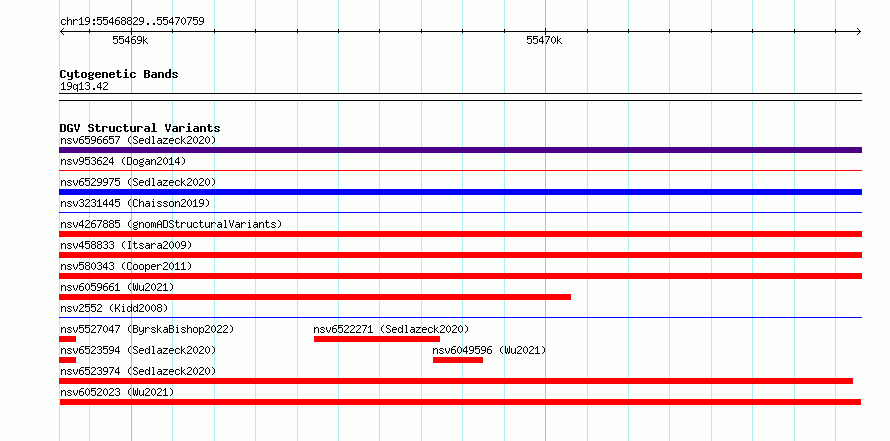
Task: Click the red nsv4267885 variant bar
Action: pos(460,234)
